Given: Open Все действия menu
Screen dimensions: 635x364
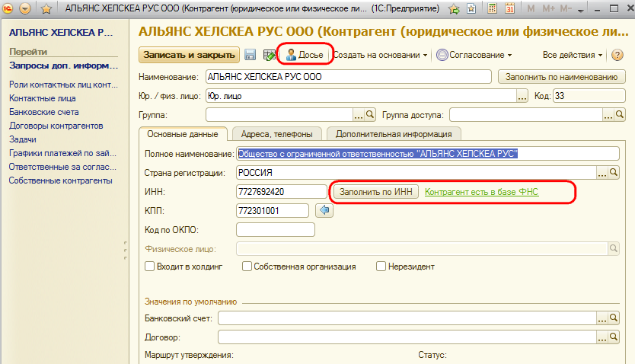Looking at the screenshot, I should (x=573, y=55).
